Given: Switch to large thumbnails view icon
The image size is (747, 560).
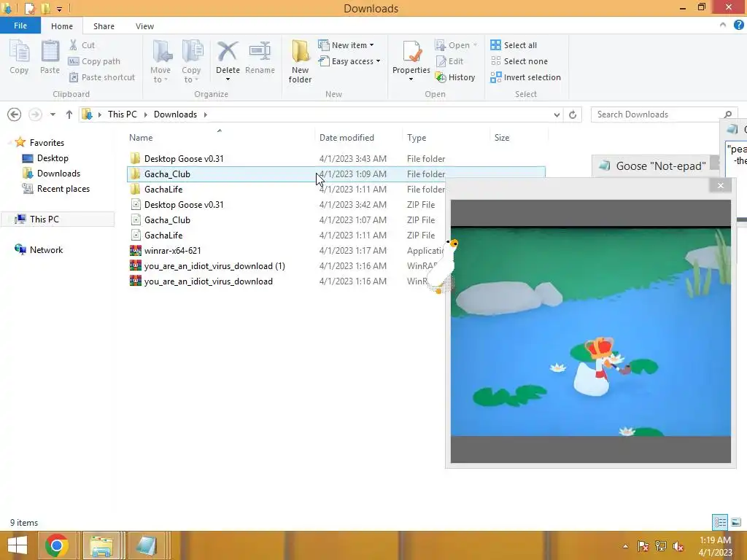Looking at the screenshot, I should pos(736,522).
